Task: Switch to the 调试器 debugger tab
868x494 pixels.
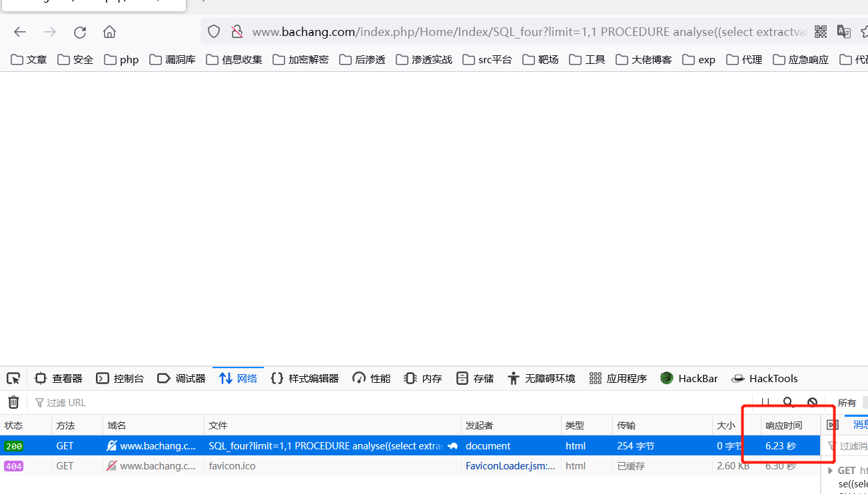Action: [181, 378]
